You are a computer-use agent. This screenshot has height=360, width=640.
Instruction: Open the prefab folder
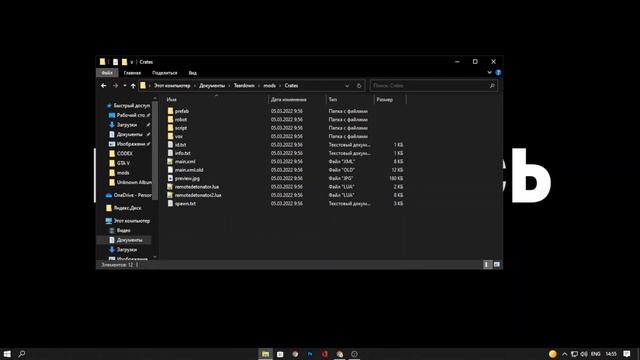182,111
